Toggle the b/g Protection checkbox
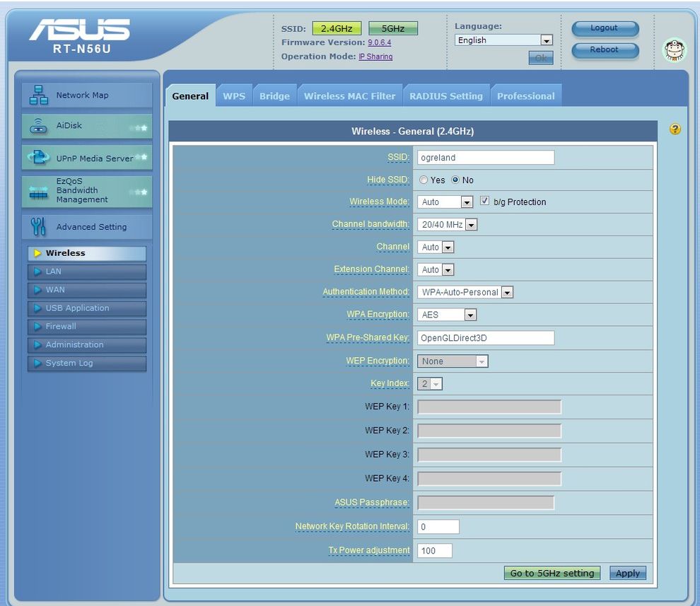 (484, 202)
